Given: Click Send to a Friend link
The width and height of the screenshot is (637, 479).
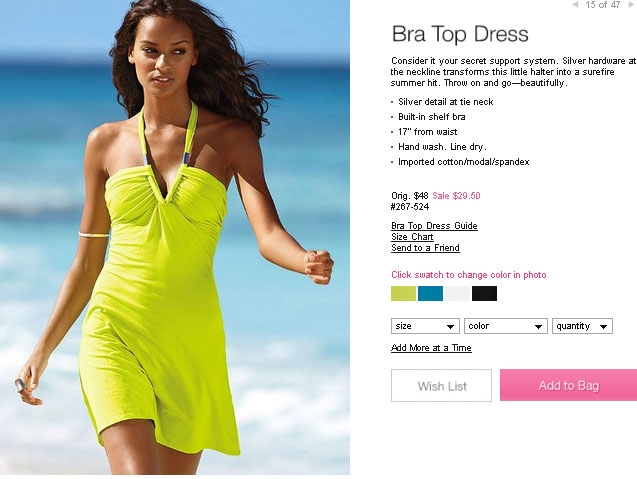Looking at the screenshot, I should click(425, 248).
